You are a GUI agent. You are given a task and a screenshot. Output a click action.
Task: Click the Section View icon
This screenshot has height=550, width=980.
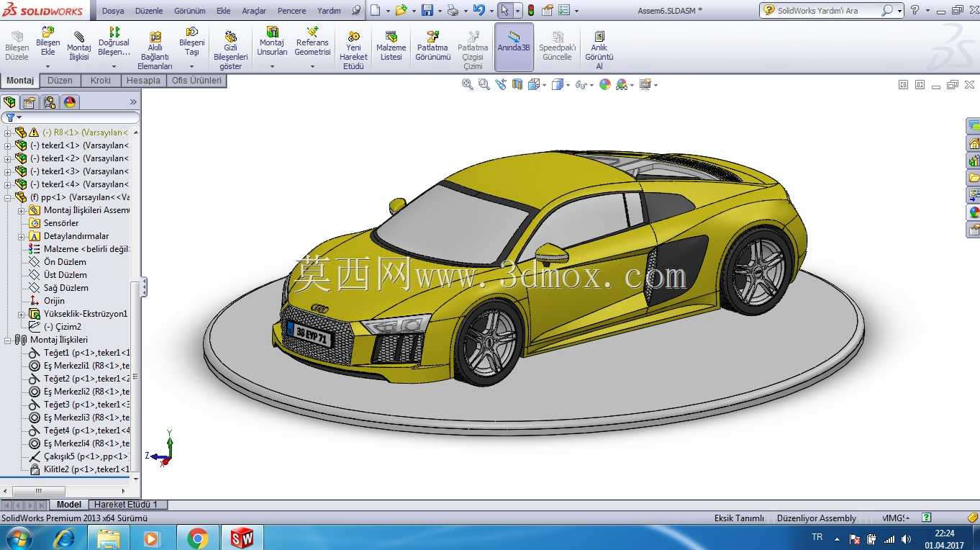point(517,85)
